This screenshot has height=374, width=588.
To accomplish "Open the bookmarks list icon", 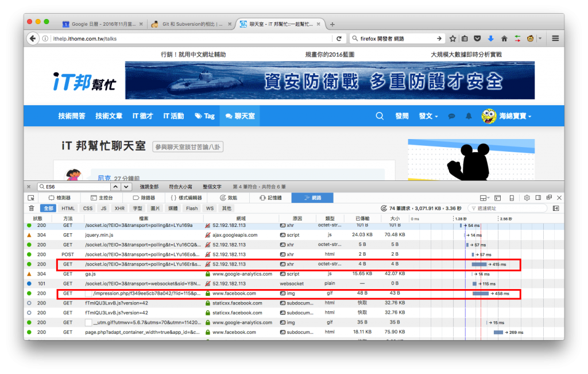I will tap(465, 38).
